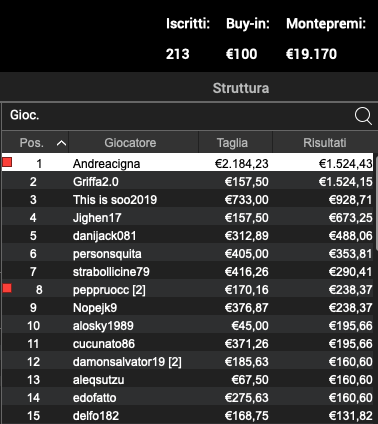The height and width of the screenshot is (424, 378).
Task: Open the Struttura tab
Action: coord(241,88)
